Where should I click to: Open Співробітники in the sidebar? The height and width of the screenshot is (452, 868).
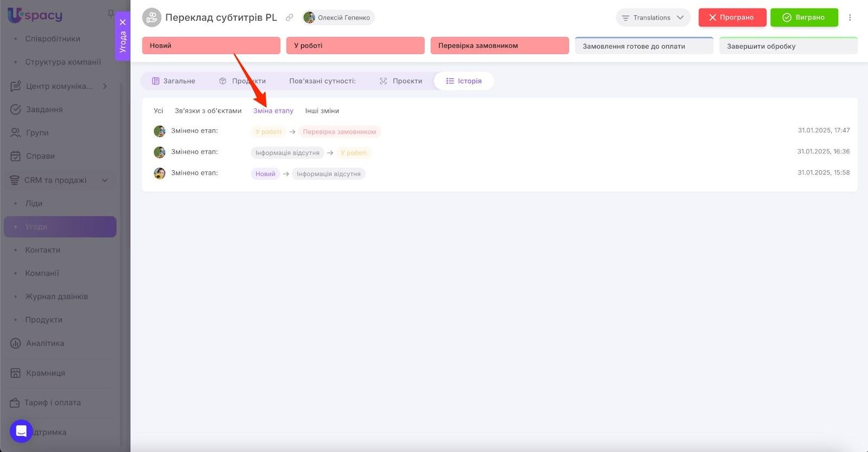click(x=53, y=39)
